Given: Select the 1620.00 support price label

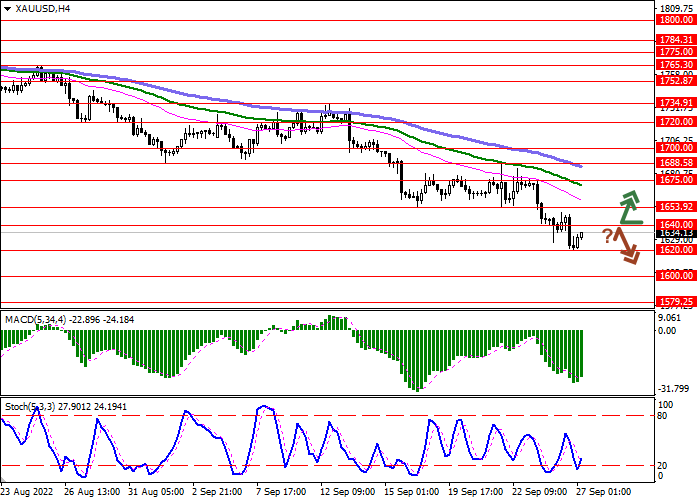Looking at the screenshot, I should click(x=676, y=250).
